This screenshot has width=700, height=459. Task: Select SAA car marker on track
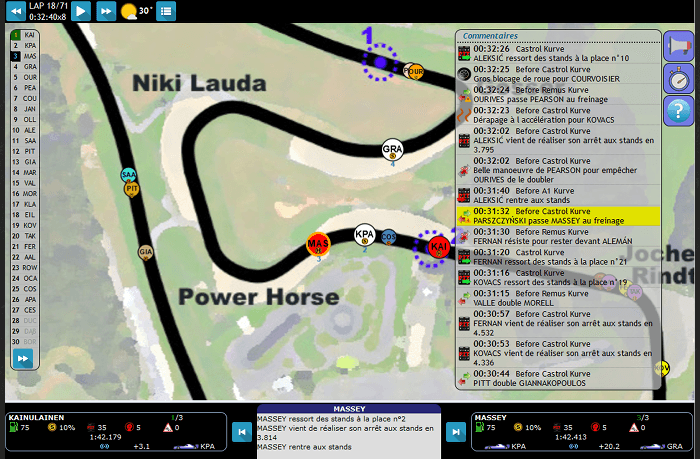(129, 175)
